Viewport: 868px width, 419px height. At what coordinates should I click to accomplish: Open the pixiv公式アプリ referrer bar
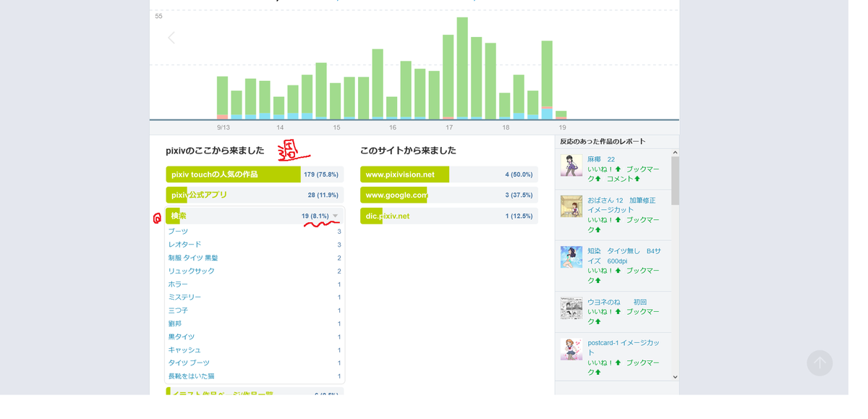[x=255, y=195]
